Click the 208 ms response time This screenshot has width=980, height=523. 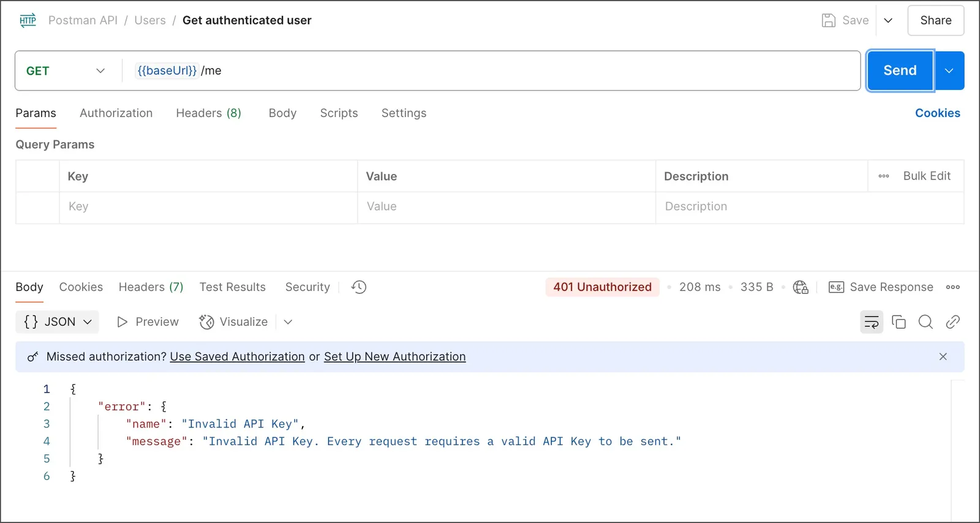[699, 287]
